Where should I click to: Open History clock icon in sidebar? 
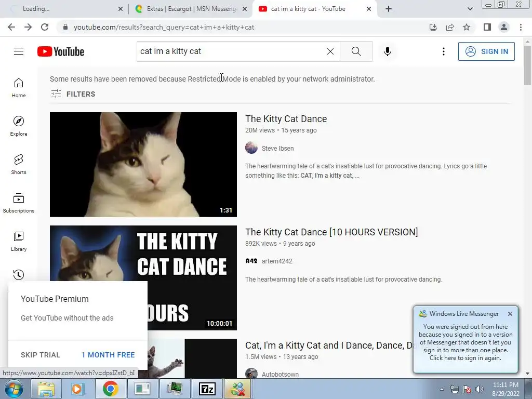click(x=19, y=274)
